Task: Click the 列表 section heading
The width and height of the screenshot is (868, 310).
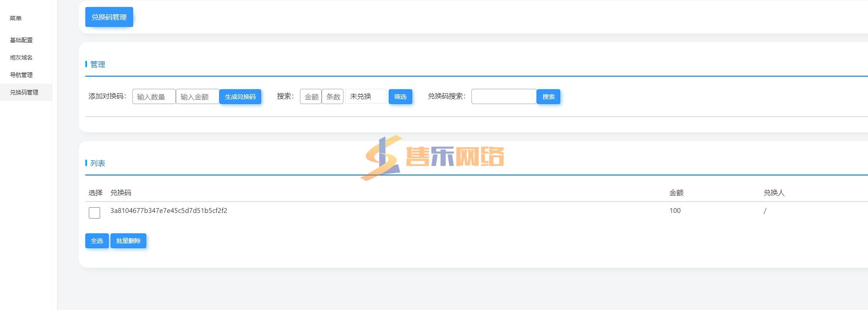Action: point(98,163)
